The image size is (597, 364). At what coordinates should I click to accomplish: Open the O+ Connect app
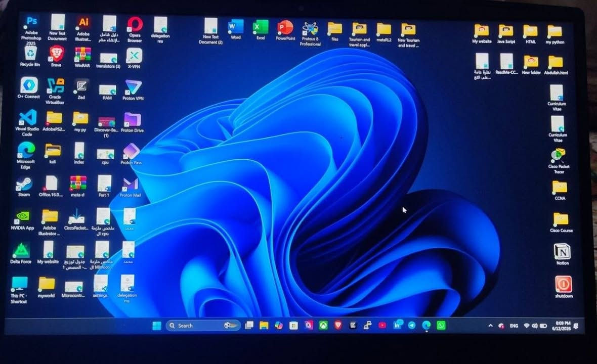click(29, 88)
